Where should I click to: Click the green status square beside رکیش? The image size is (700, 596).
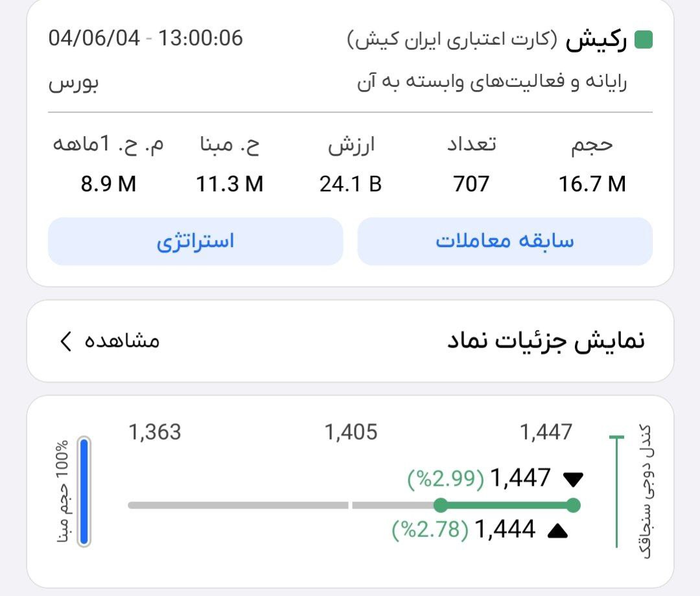[x=644, y=40]
